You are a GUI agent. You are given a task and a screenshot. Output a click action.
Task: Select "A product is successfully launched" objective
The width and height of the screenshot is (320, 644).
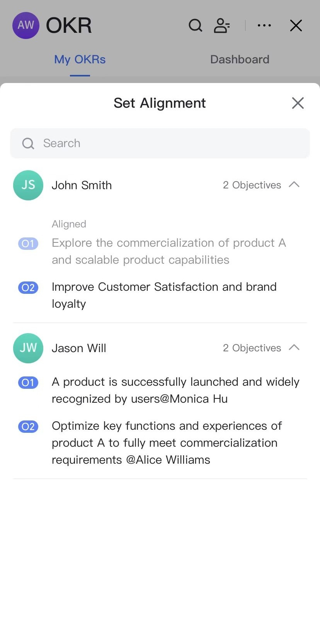tap(175, 390)
